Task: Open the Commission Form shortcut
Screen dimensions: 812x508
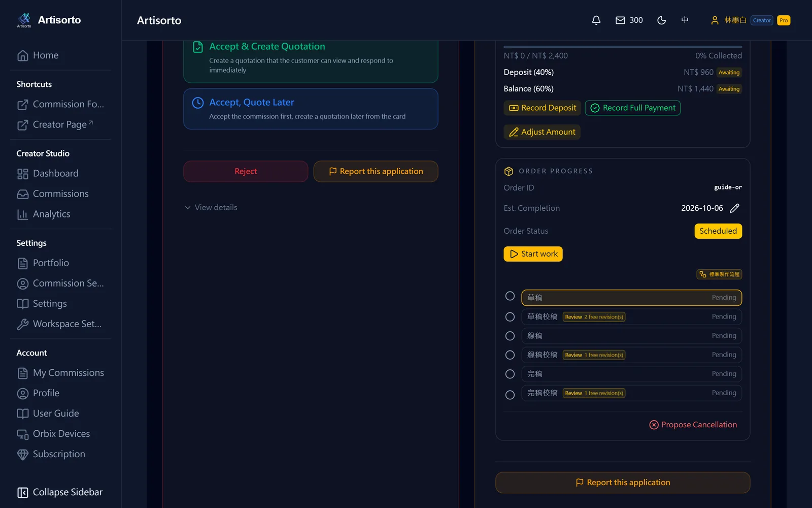Action: tap(61, 104)
